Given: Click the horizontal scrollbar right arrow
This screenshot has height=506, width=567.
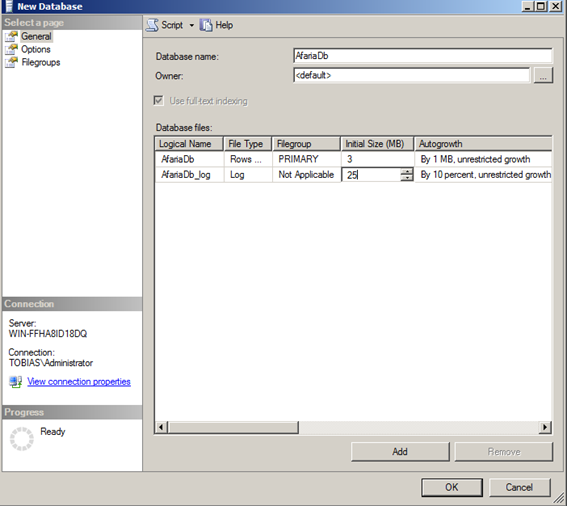Looking at the screenshot, I should 545,427.
